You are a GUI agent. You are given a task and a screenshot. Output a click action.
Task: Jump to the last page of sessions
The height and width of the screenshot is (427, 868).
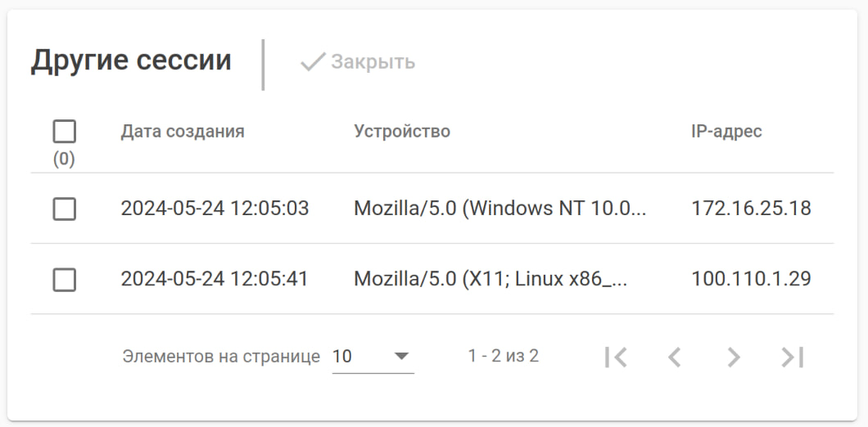tap(792, 357)
